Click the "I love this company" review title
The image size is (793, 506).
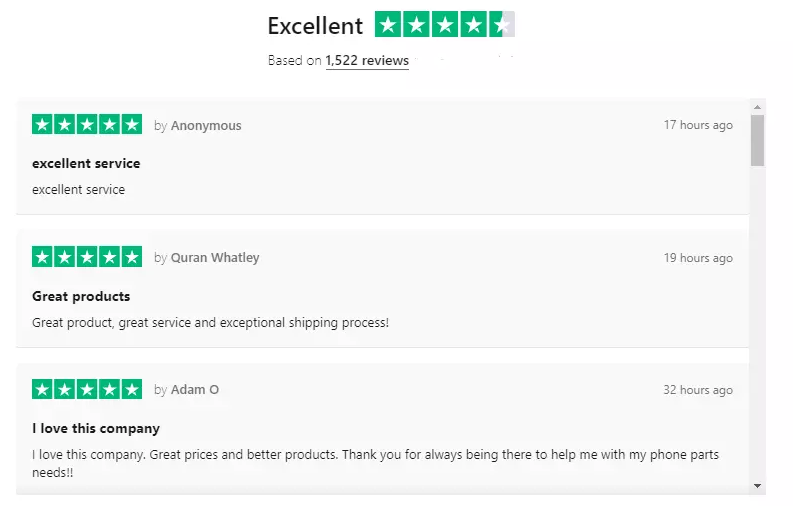click(x=96, y=428)
